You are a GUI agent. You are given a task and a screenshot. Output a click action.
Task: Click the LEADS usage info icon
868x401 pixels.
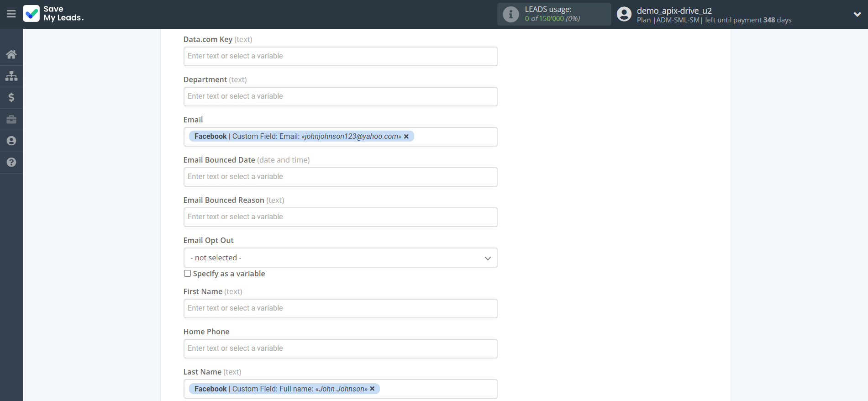click(510, 15)
